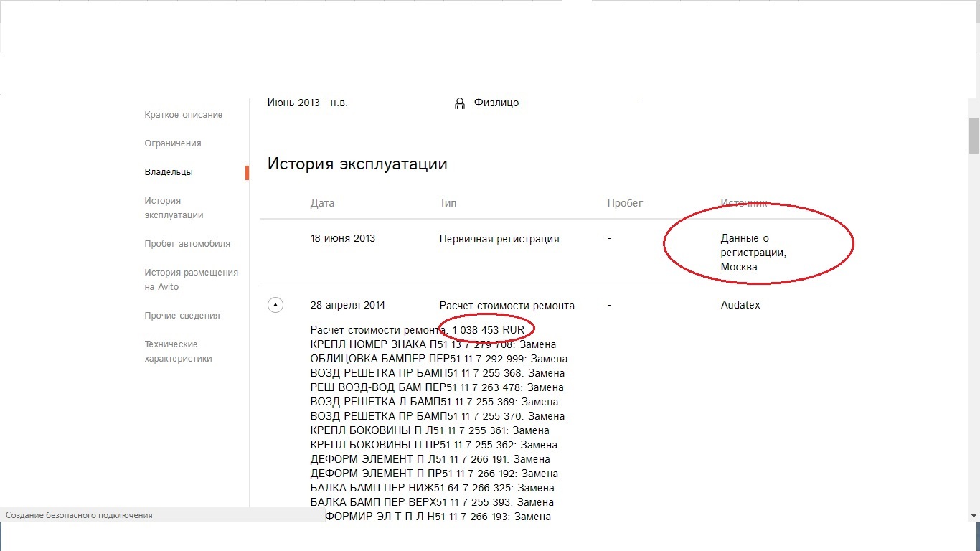Viewport: 980px width, 551px height.
Task: Click РЕШ ВОЗД-ВОД БАМ ПЕР line
Action: 437,387
